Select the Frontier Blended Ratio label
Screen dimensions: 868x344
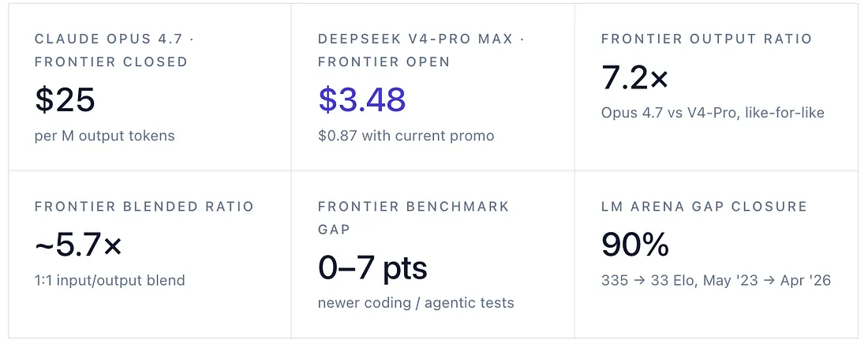[144, 207]
